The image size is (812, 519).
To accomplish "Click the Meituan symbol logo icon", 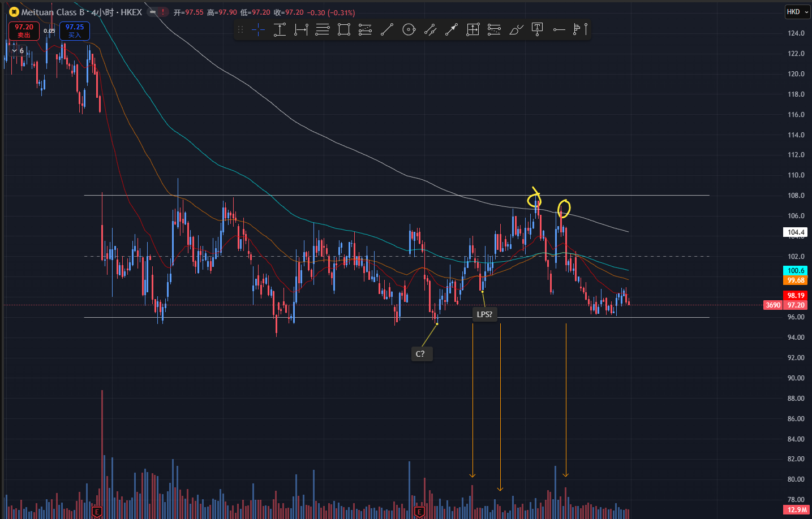I will pyautogui.click(x=14, y=12).
